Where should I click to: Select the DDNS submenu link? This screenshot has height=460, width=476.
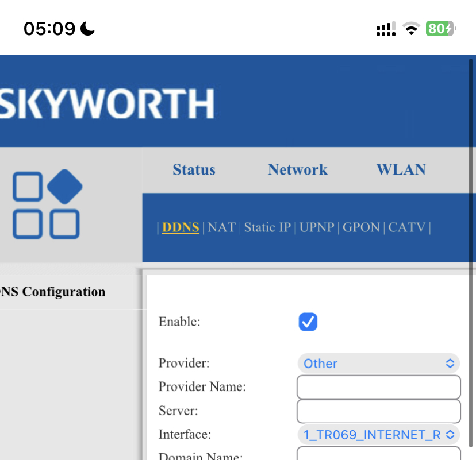[x=181, y=227]
